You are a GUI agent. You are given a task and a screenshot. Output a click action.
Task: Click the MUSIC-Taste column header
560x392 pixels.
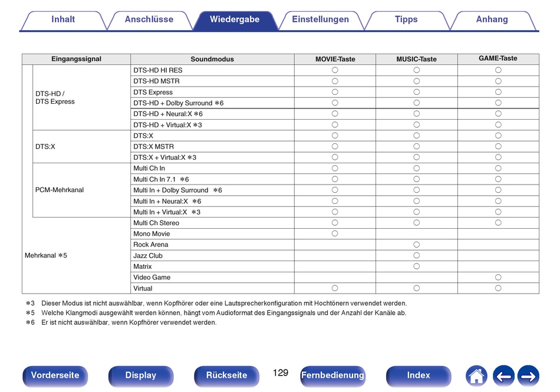[x=416, y=60]
